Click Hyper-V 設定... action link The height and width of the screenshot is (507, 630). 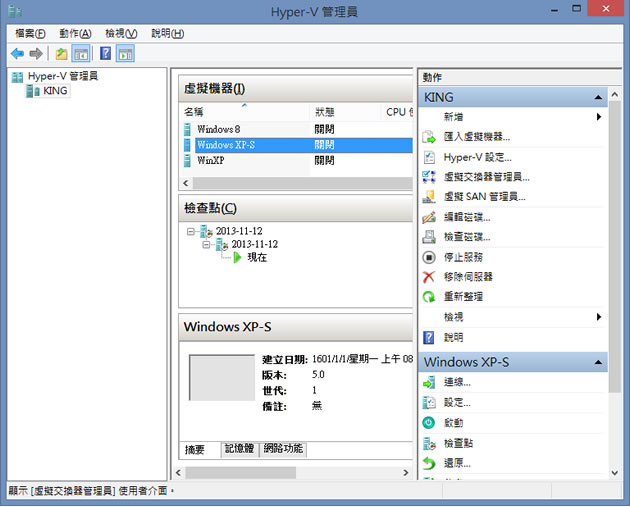(x=477, y=157)
